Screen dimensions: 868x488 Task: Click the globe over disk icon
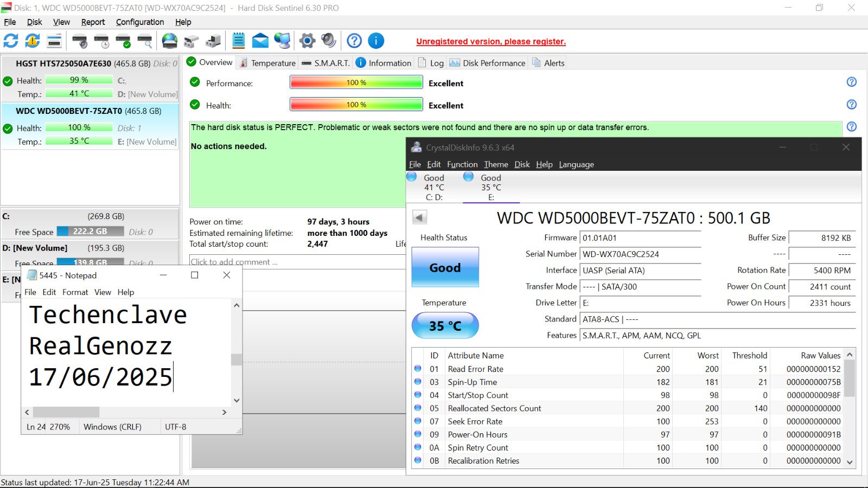(x=170, y=41)
